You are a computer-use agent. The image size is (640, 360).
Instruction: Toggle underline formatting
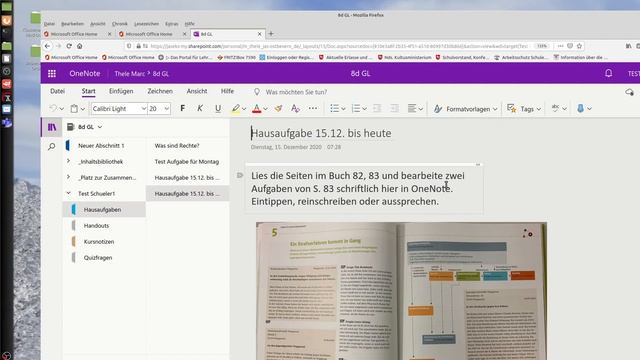coord(218,108)
